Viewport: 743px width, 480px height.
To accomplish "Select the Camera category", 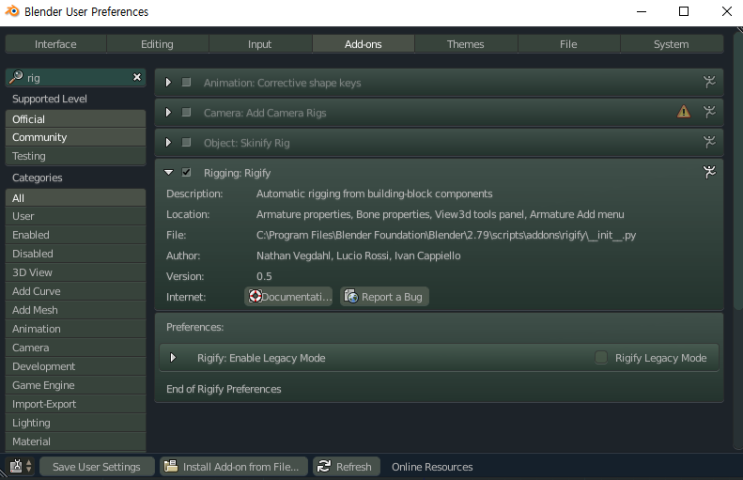I will point(76,348).
